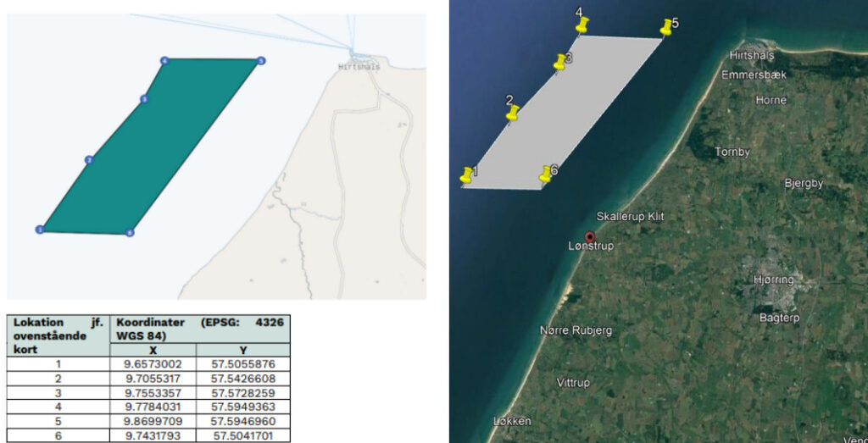
Task: Click the Løkken town label
Action: [x=512, y=421]
